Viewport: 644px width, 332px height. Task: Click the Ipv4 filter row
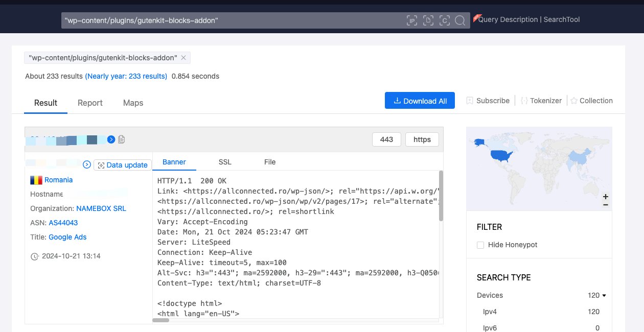[541, 312]
